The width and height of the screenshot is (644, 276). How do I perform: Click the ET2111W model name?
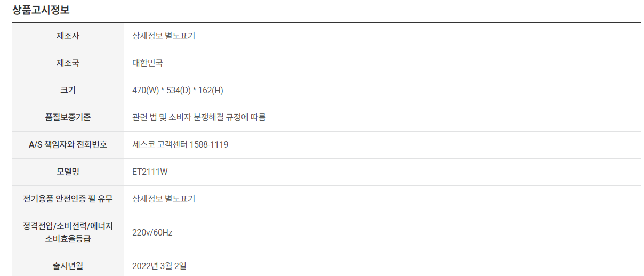pyautogui.click(x=150, y=172)
